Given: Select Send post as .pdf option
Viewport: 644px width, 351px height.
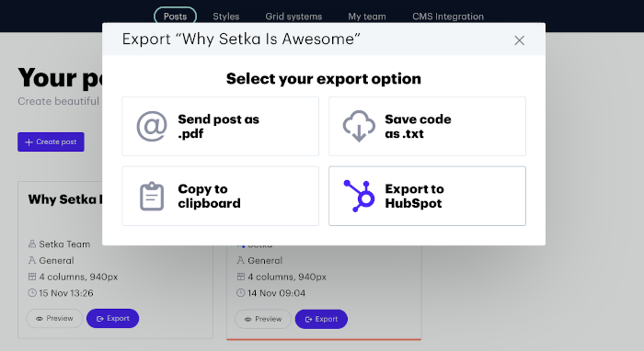Looking at the screenshot, I should (x=220, y=126).
